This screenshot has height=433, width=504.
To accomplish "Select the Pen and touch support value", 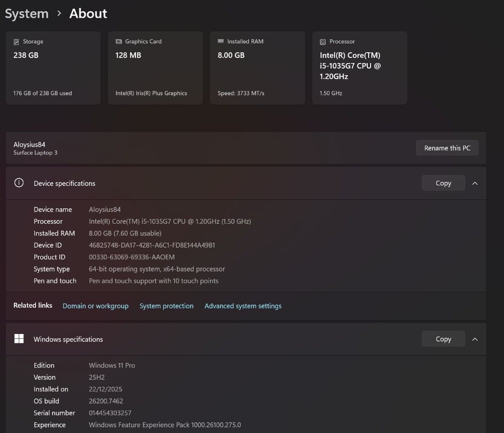I will click(x=154, y=281).
